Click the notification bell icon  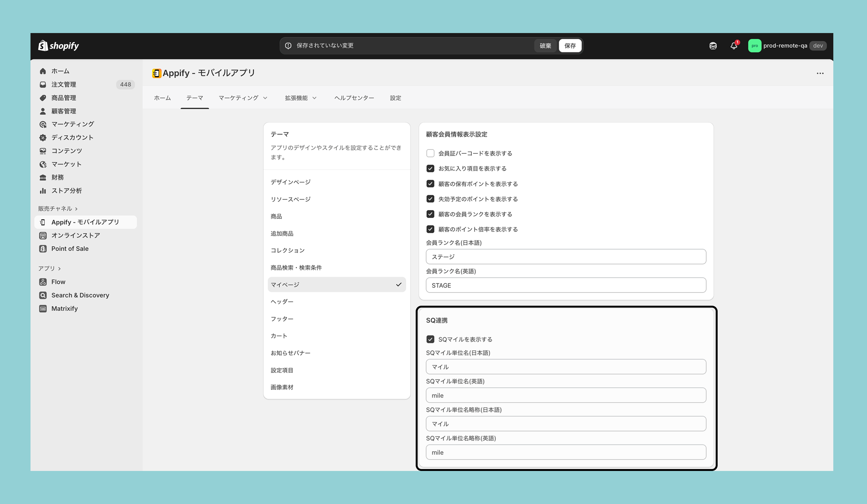[734, 46]
